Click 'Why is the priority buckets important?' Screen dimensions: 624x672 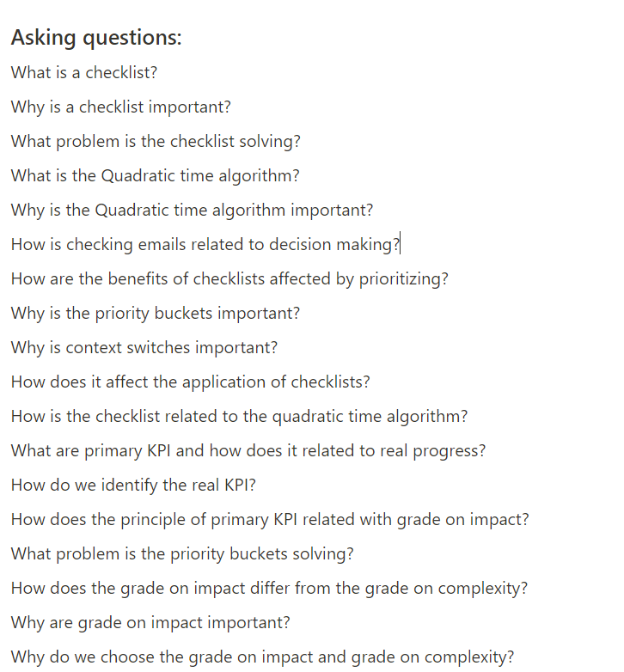point(156,314)
